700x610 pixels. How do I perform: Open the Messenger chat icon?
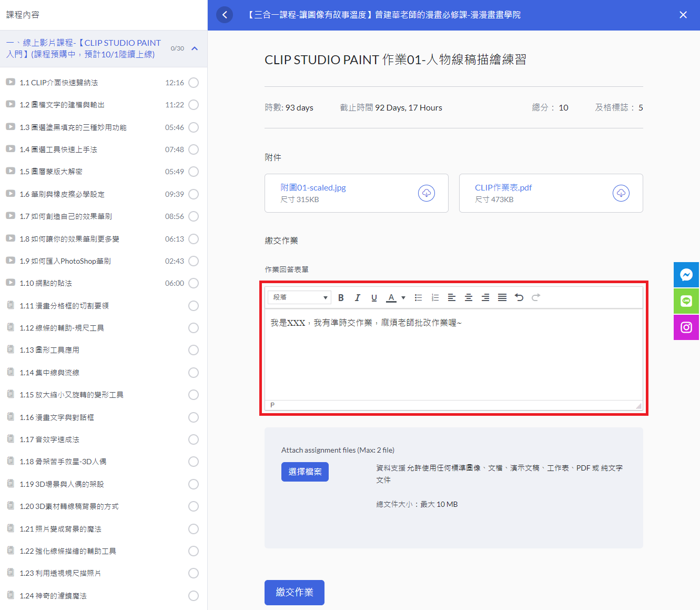[x=686, y=275]
